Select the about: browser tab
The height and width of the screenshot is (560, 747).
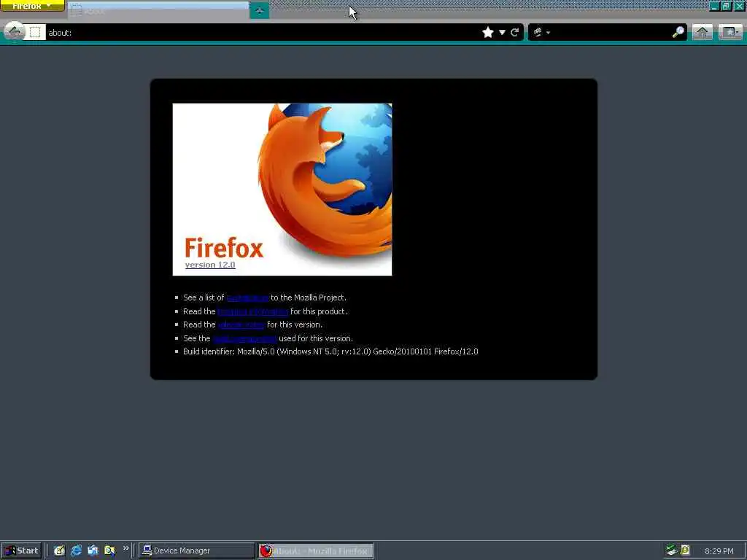coord(158,10)
